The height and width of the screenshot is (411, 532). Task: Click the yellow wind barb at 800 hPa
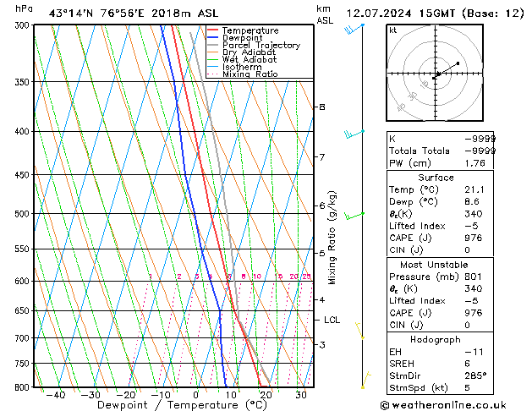[365, 381]
